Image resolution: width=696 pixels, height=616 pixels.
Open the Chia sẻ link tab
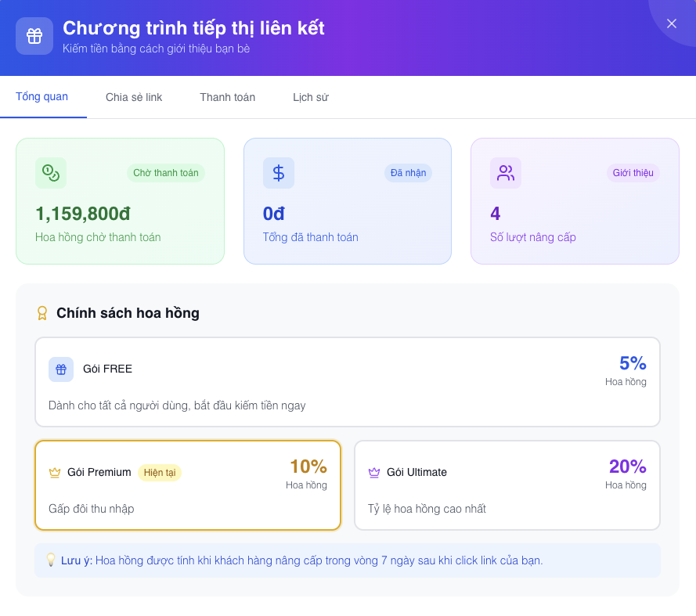134,98
